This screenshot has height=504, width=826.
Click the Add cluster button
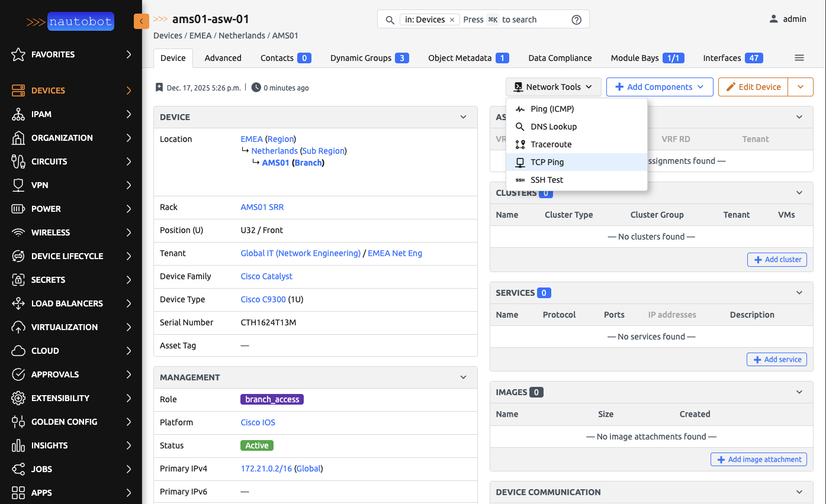point(777,260)
